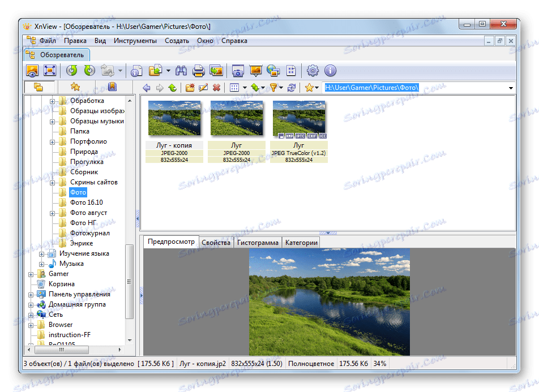
Task: Expand the Музыка tree node
Action: 42,264
